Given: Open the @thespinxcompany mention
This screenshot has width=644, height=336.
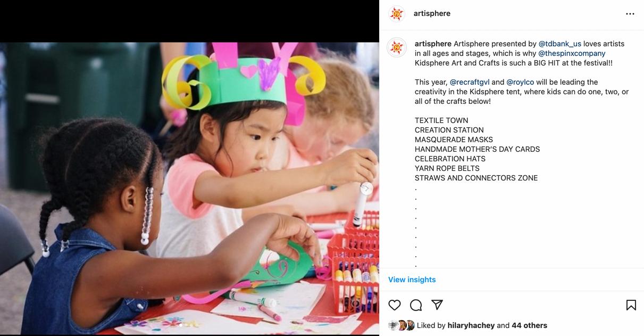Looking at the screenshot, I should (x=572, y=53).
